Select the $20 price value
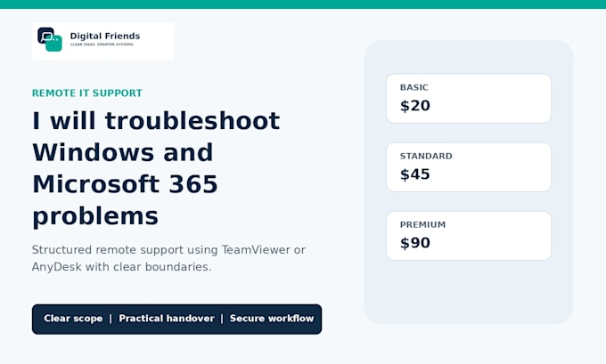 tap(415, 106)
